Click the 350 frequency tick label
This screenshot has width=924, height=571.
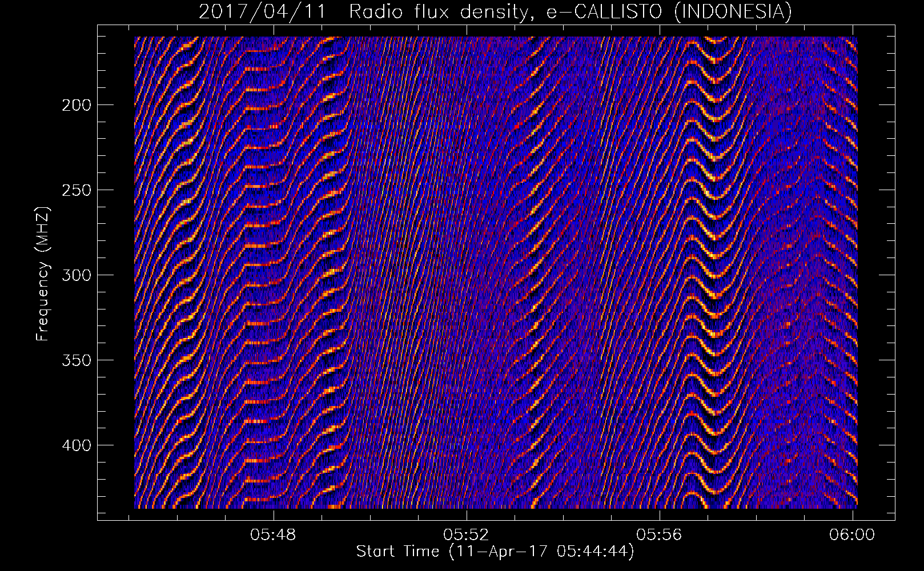pyautogui.click(x=76, y=360)
